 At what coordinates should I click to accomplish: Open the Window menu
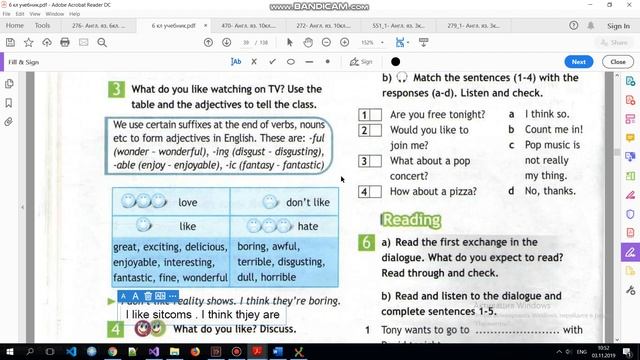55,14
